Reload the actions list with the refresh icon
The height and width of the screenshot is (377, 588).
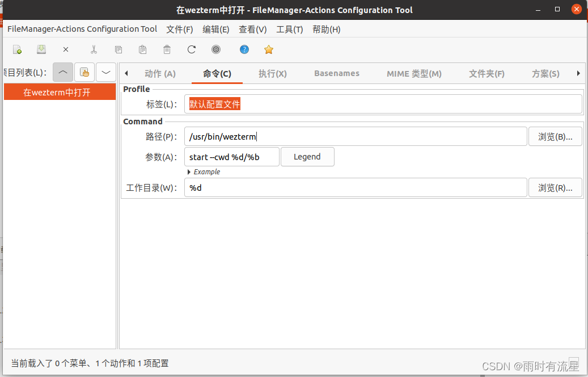pos(191,49)
